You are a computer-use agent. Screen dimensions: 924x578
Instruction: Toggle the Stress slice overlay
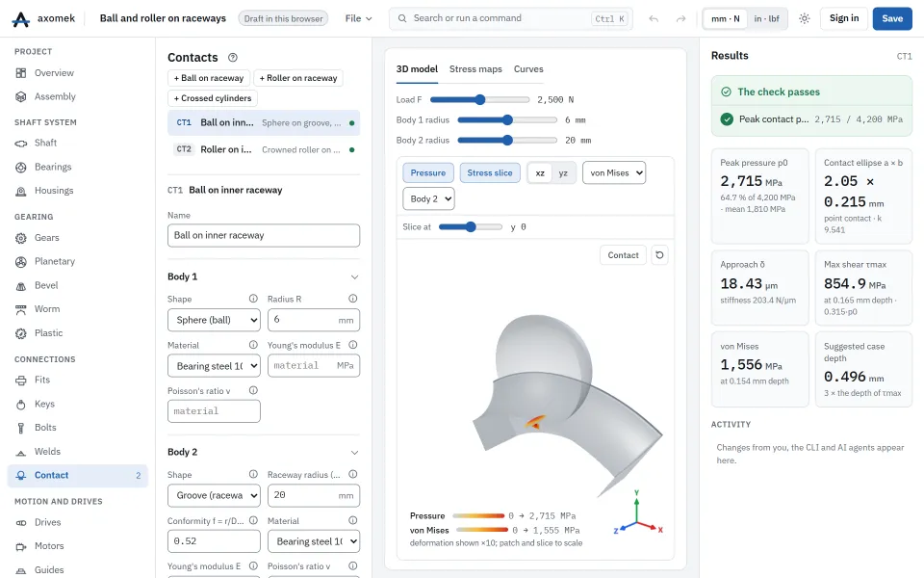pyautogui.click(x=490, y=172)
